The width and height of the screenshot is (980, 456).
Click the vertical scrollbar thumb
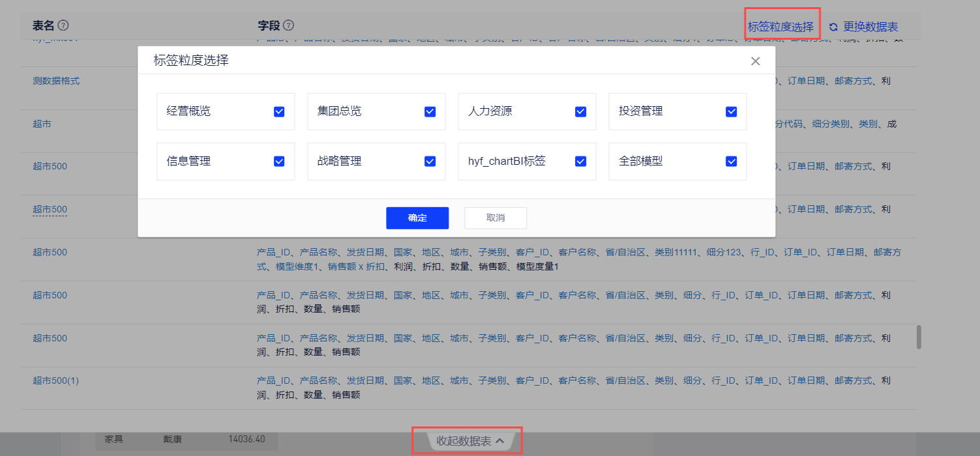point(919,337)
